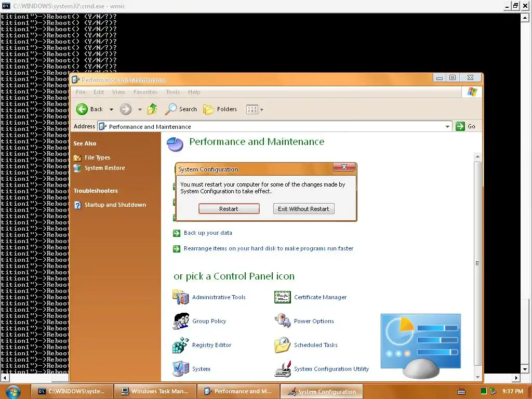Image resolution: width=532 pixels, height=399 pixels.
Task: Click the File Types folder icon
Action: click(78, 158)
